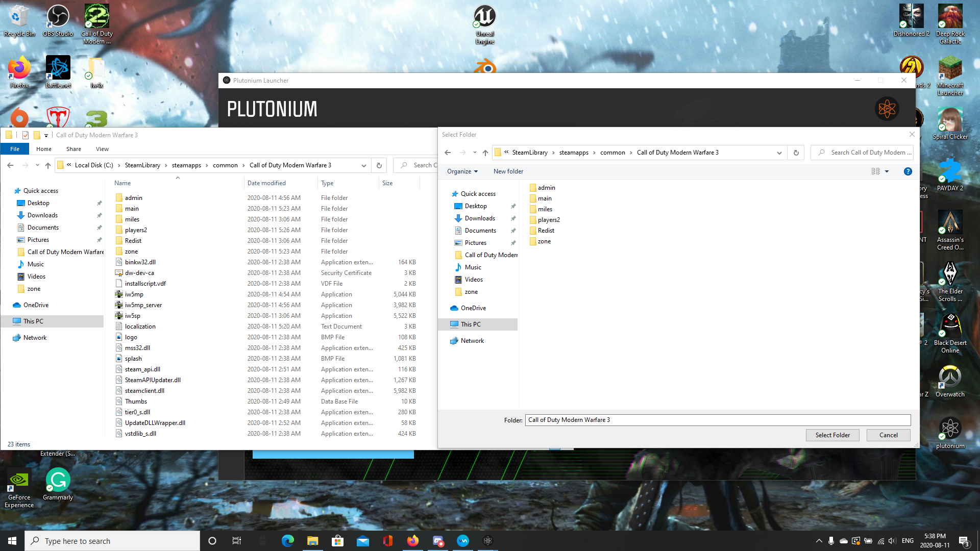Launch The Elder Scrolls shortcut
Screen dimensions: 980x551
point(950,282)
